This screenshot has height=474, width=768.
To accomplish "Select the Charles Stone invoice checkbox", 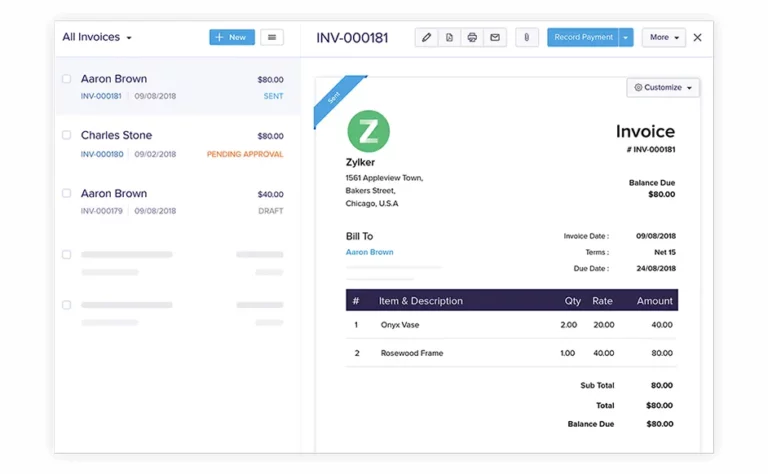I will (67, 135).
